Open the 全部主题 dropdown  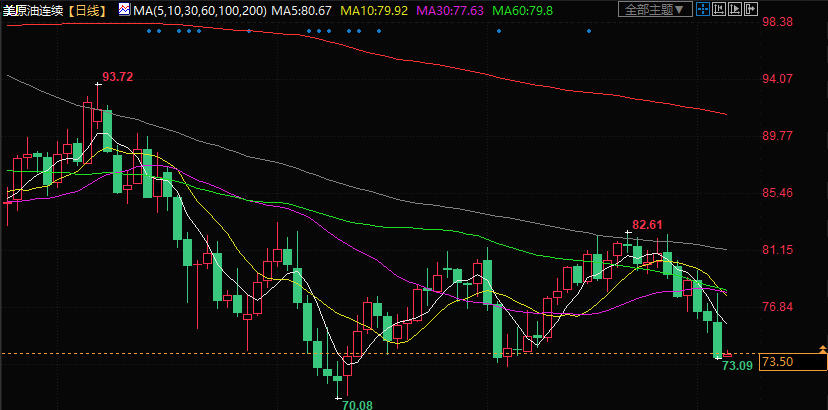coord(654,9)
